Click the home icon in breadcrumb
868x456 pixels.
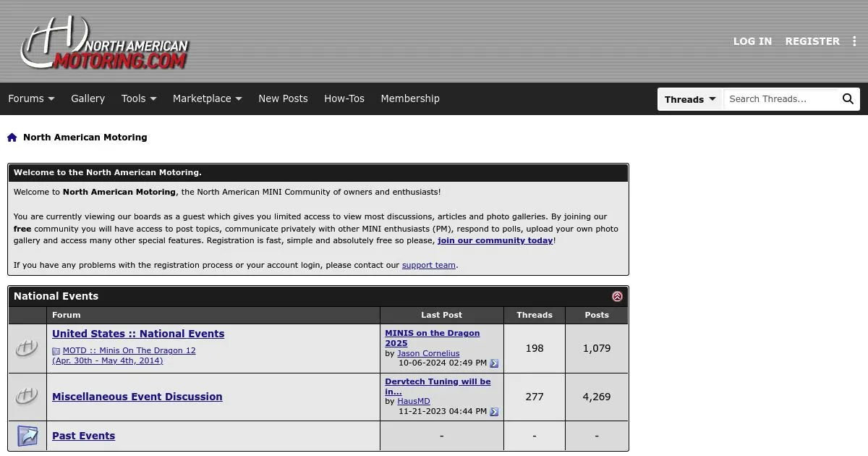[12, 138]
